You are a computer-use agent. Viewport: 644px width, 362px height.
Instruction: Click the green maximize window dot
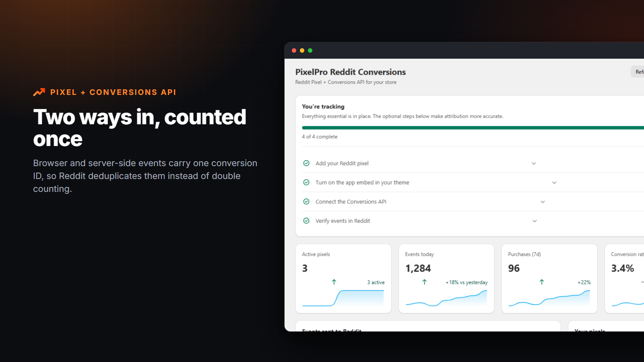(310, 50)
